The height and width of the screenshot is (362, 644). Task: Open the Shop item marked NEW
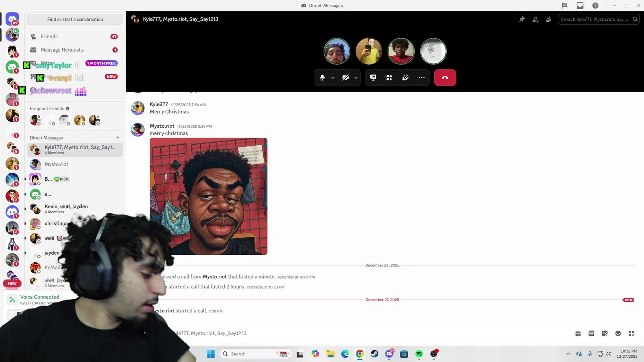(x=75, y=77)
